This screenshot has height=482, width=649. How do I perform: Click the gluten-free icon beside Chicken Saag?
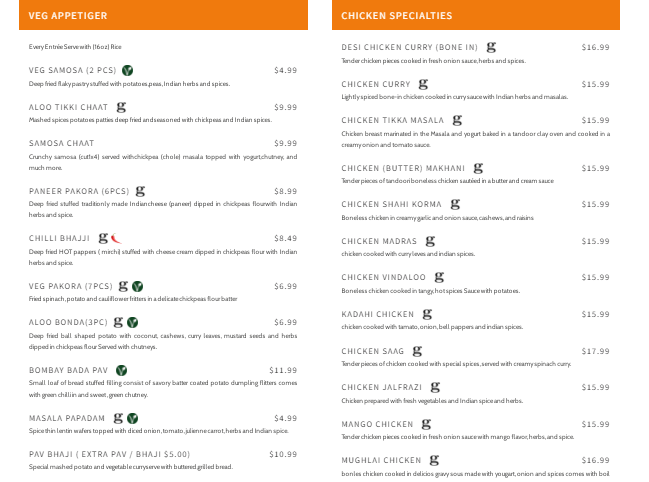click(418, 351)
